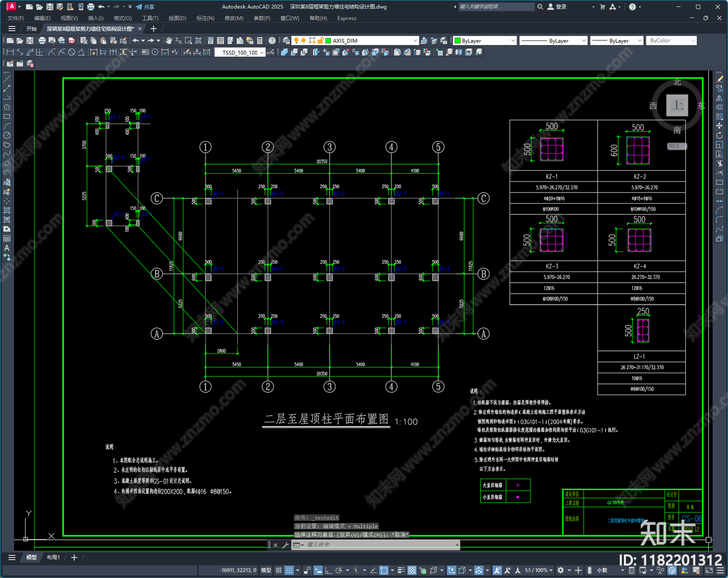
Task: Click the Make Object's Layer Current icon
Action: click(424, 41)
